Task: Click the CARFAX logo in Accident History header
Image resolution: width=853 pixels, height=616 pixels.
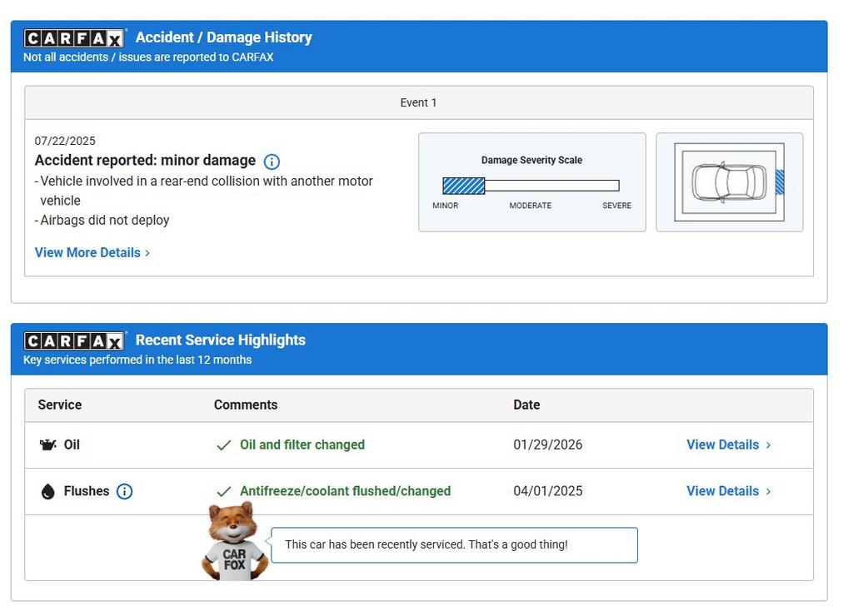Action: [x=74, y=38]
